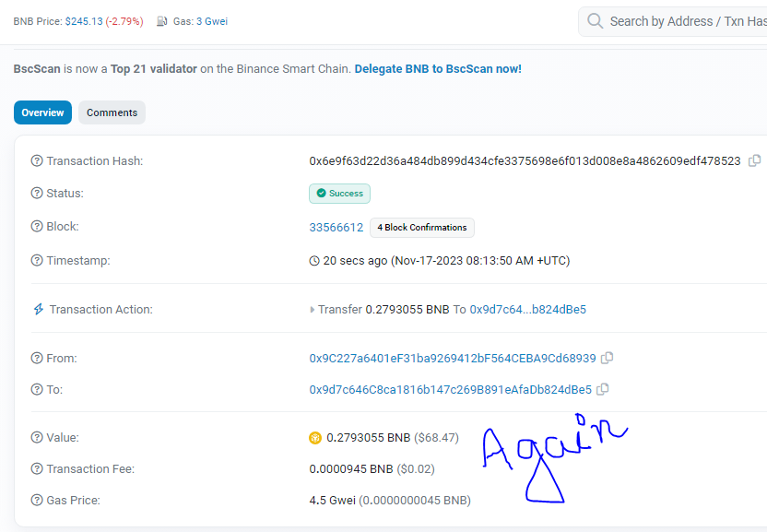Click the Top 21 validator text
Viewport: 767px width, 532px height.
click(154, 69)
